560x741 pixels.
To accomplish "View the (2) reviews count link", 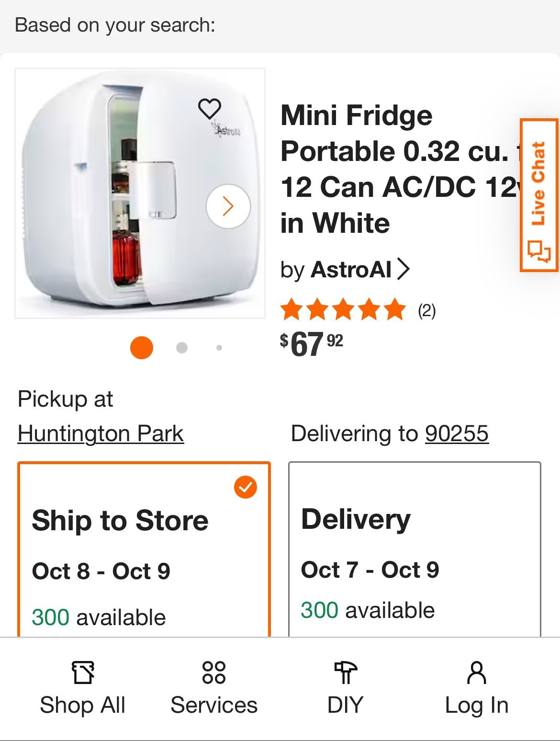I will click(x=426, y=311).
